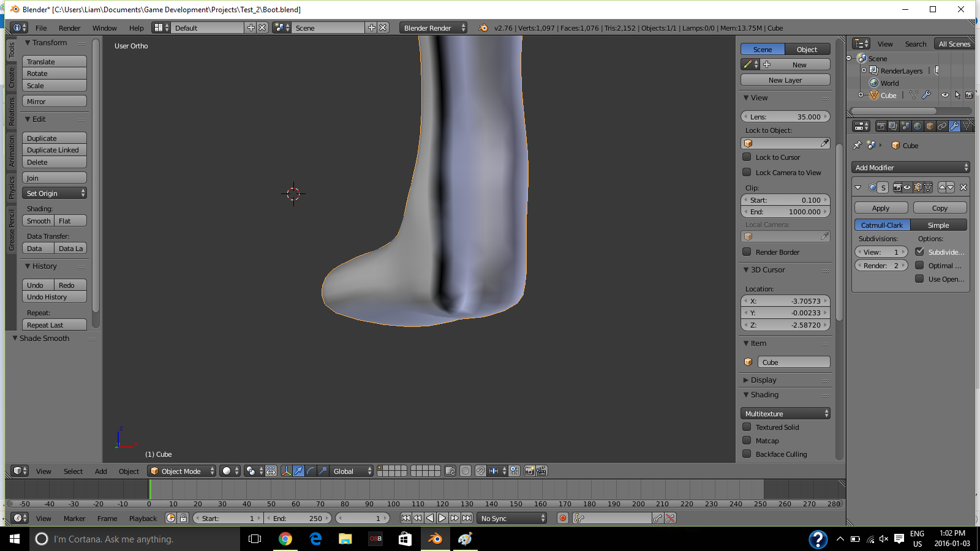This screenshot has height=551, width=980.
Task: Click the Lens 35.000 value slider
Action: coord(785,116)
